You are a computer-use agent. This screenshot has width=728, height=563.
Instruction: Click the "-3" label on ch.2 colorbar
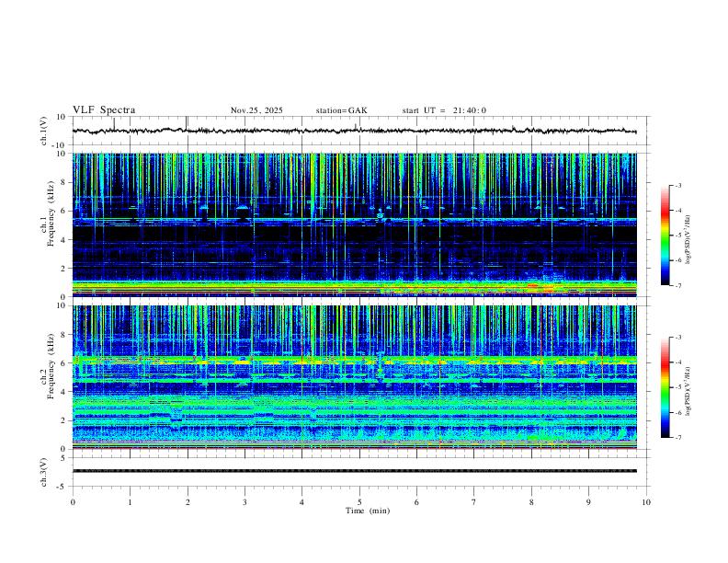pyautogui.click(x=678, y=338)
